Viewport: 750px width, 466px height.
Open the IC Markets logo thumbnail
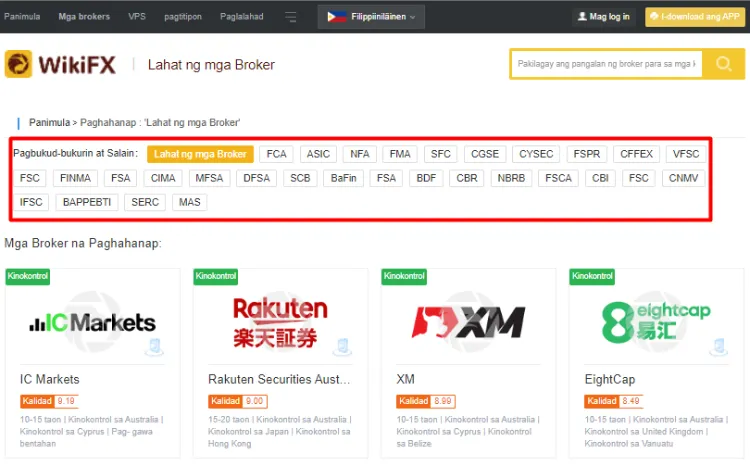coord(92,322)
